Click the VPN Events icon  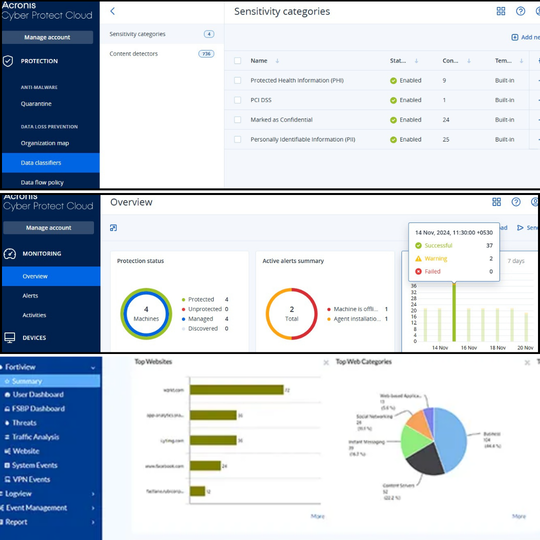tap(7, 479)
